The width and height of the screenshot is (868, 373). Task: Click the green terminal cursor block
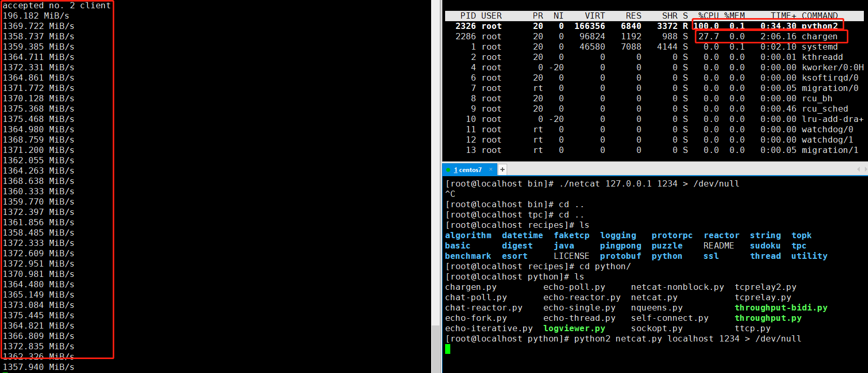point(448,349)
